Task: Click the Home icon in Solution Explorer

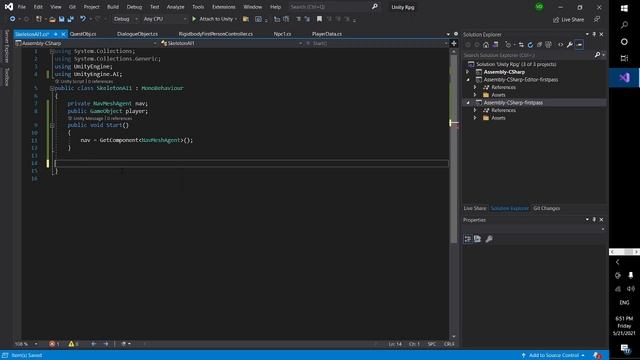Action: pyautogui.click(x=486, y=45)
